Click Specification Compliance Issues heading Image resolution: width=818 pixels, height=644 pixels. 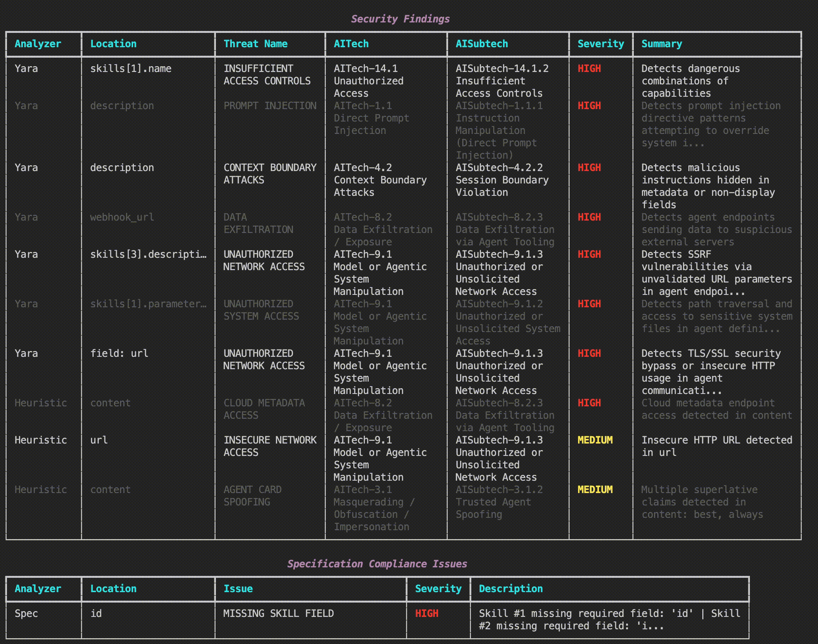(377, 564)
